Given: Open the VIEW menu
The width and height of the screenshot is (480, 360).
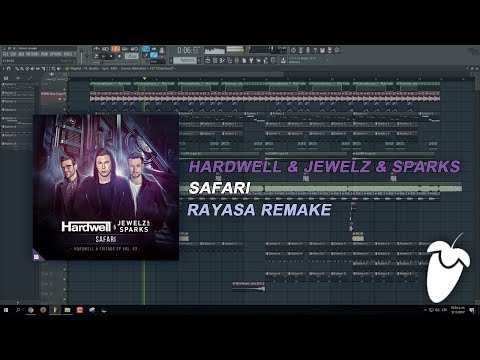Looking at the screenshot, I should [45, 54].
